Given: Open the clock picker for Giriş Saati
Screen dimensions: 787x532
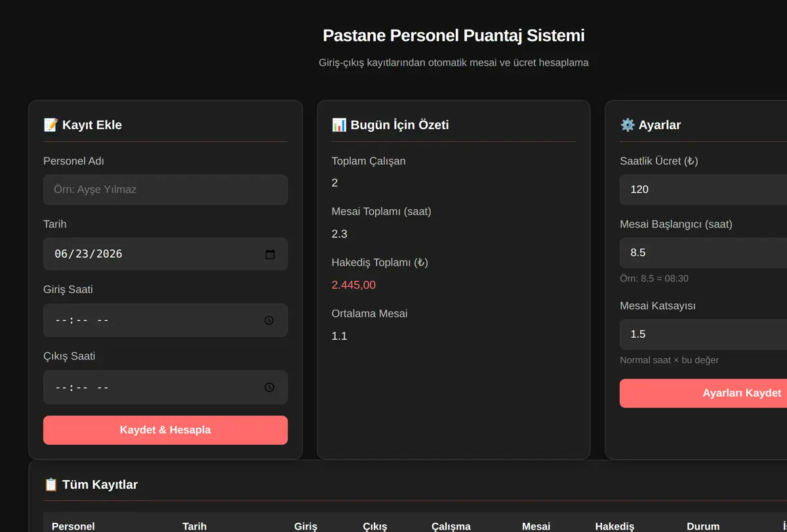Looking at the screenshot, I should tap(270, 320).
